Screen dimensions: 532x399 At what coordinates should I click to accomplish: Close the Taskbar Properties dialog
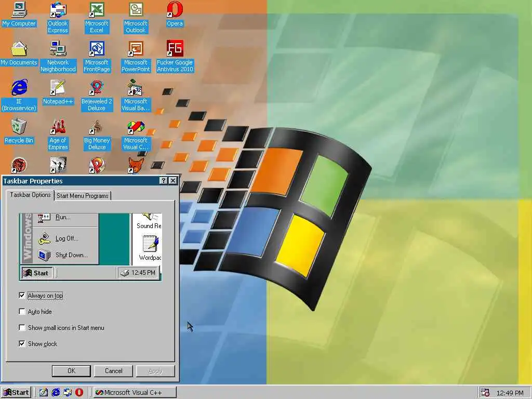coord(172,180)
